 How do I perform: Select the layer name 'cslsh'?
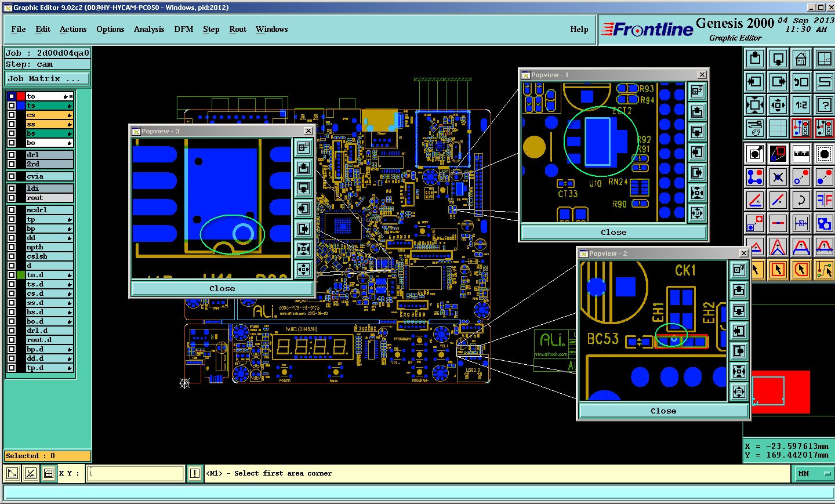click(49, 256)
